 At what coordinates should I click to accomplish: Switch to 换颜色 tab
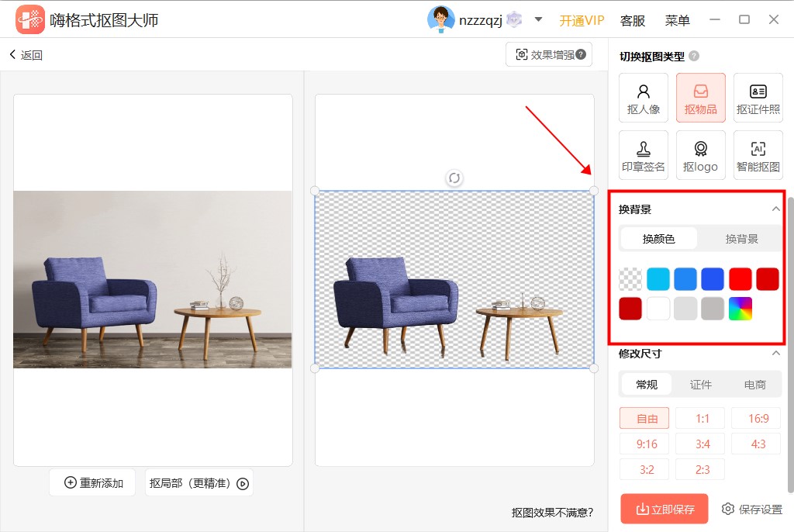659,239
